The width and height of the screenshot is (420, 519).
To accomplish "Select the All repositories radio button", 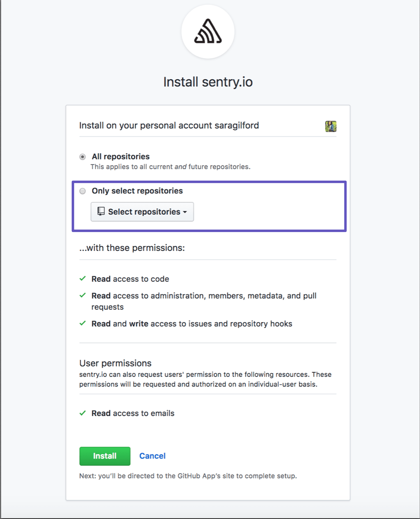I will tap(83, 157).
